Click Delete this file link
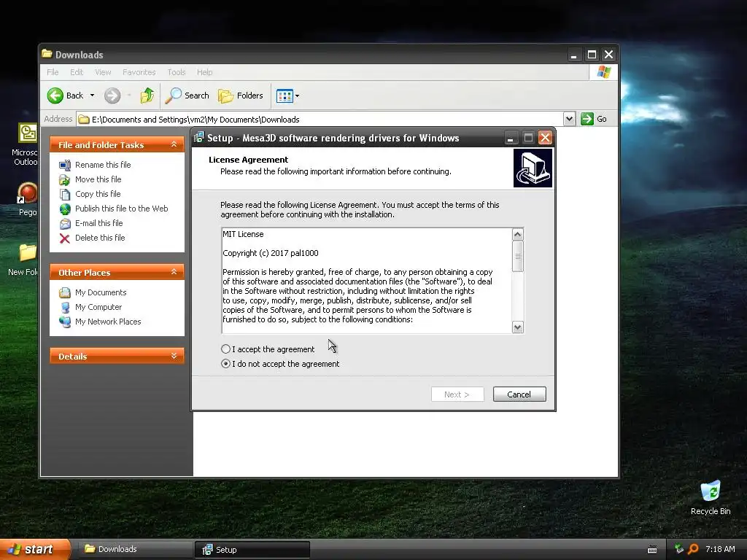The width and height of the screenshot is (747, 560). click(x=99, y=238)
